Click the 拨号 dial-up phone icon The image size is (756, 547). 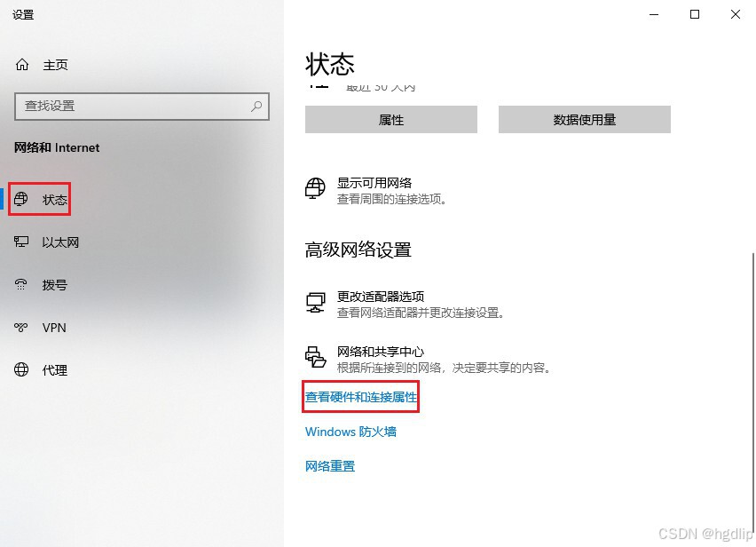(x=20, y=284)
